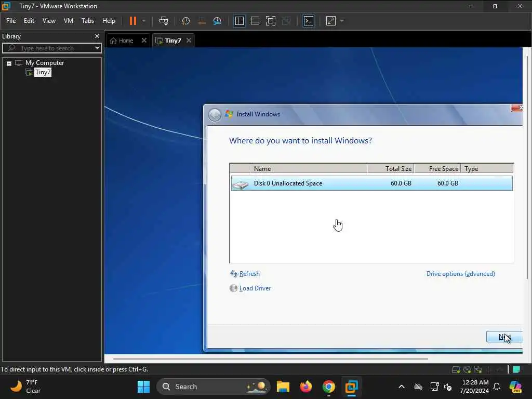Click the Type column header
Screen dimensions: 532x399
click(x=487, y=169)
